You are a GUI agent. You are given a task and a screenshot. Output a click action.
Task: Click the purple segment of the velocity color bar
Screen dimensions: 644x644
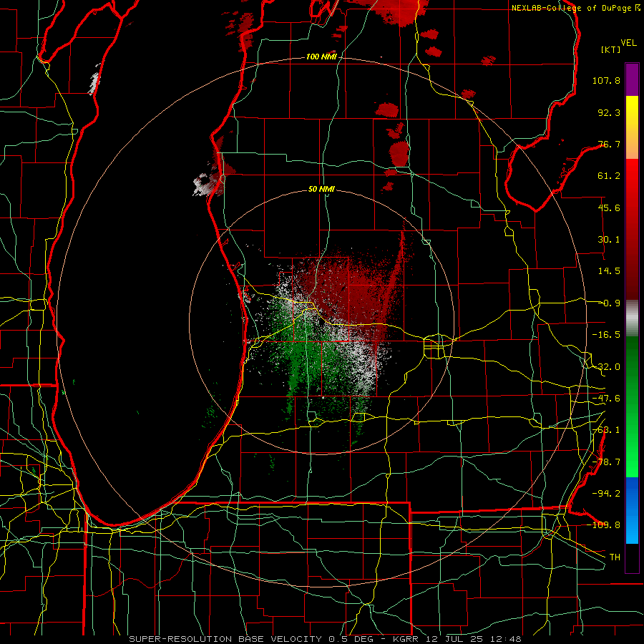(x=632, y=79)
